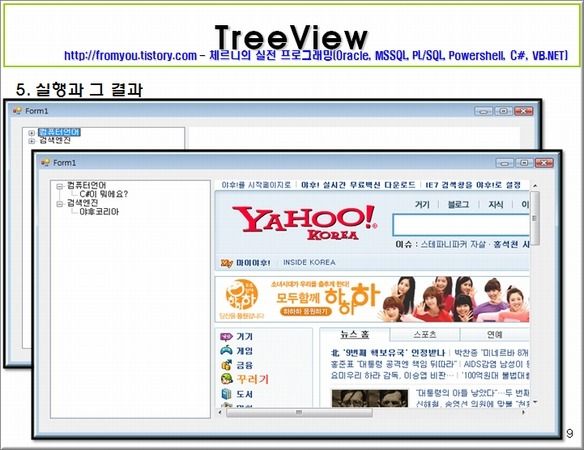This screenshot has height=450, width=584.
Task: Click the 홍준표 '대통령 공격엔 책임 뒤따라' headline
Action: 393,364
